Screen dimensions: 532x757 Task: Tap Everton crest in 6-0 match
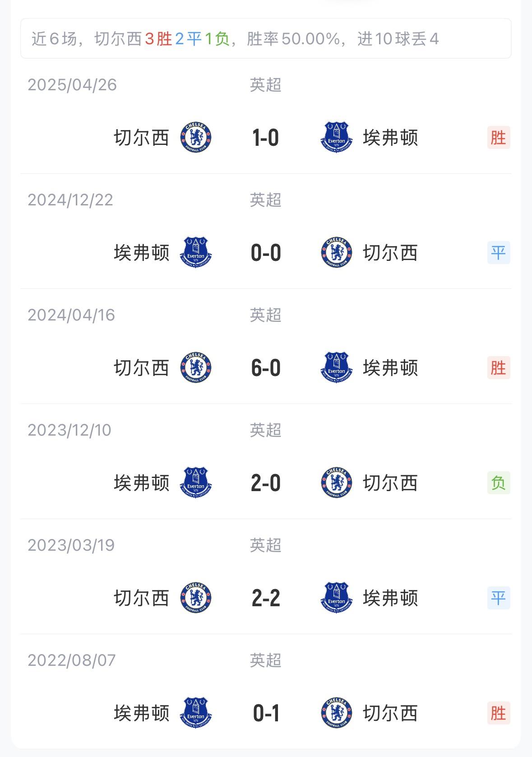[336, 367]
